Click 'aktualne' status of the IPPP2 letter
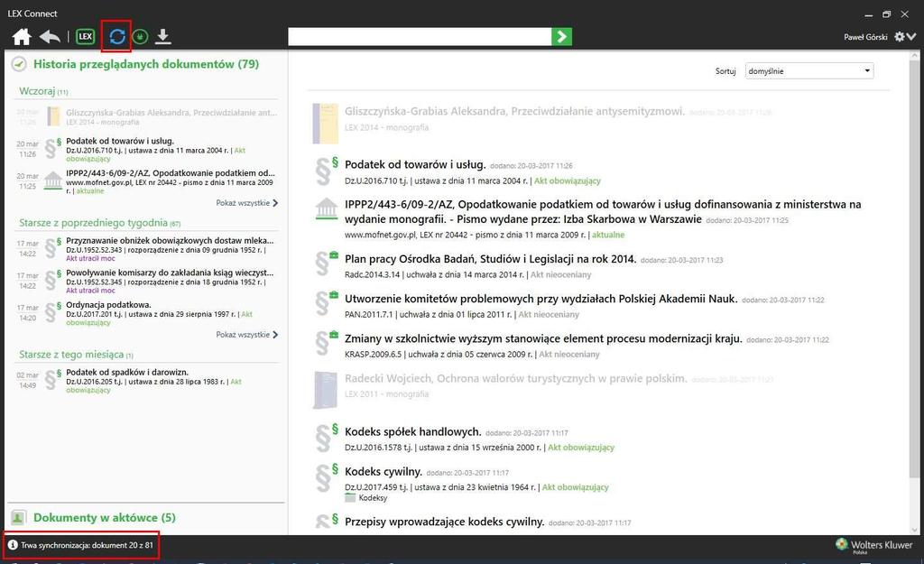 (x=608, y=235)
